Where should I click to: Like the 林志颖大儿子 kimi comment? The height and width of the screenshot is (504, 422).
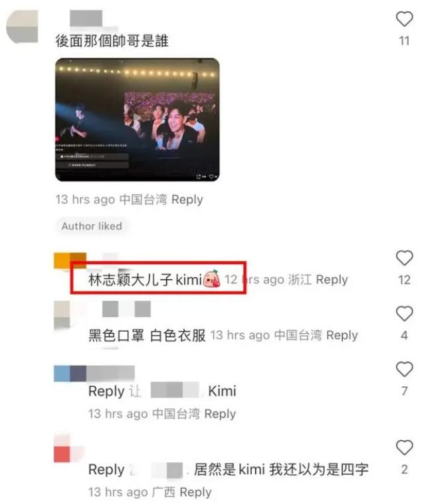point(404,258)
